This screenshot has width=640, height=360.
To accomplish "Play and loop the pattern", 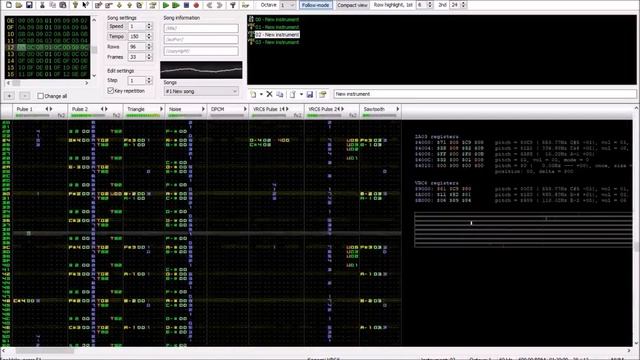I will pyautogui.click(x=176, y=5).
